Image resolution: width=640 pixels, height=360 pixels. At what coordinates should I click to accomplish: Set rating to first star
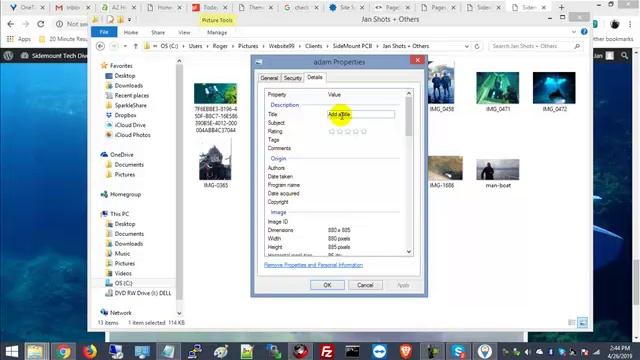click(332, 131)
